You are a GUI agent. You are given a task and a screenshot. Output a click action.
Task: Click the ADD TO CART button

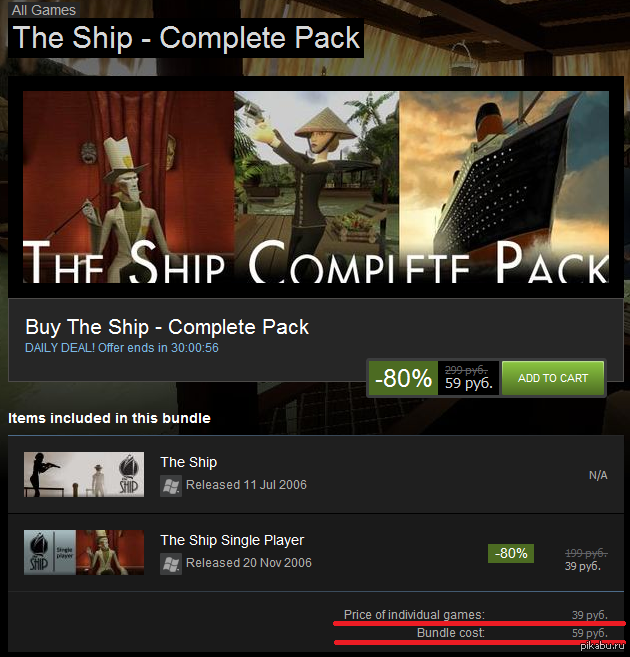[553, 378]
